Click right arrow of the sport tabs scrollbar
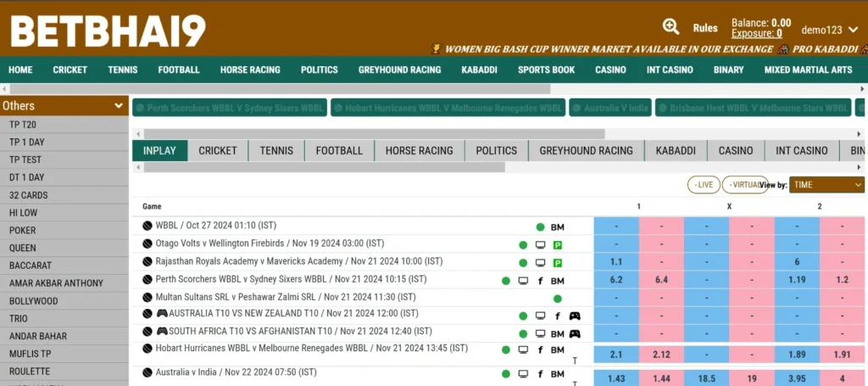This screenshot has height=386, width=868. (x=860, y=167)
